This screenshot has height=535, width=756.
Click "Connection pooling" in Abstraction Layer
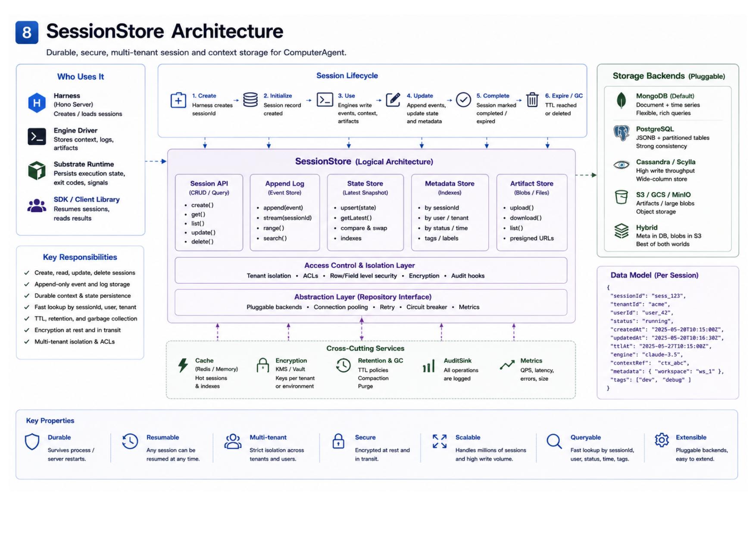coord(341,307)
